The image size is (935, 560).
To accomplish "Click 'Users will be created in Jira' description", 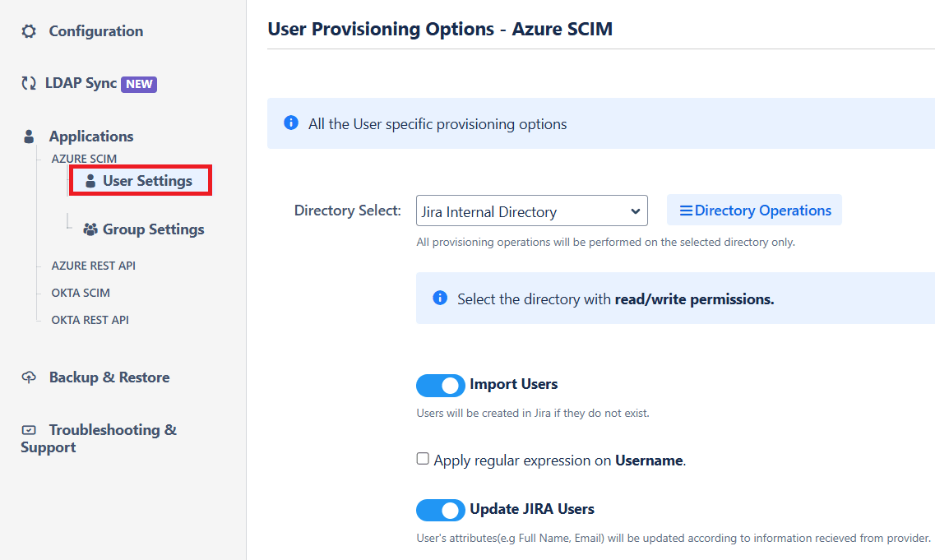I will coord(533,413).
